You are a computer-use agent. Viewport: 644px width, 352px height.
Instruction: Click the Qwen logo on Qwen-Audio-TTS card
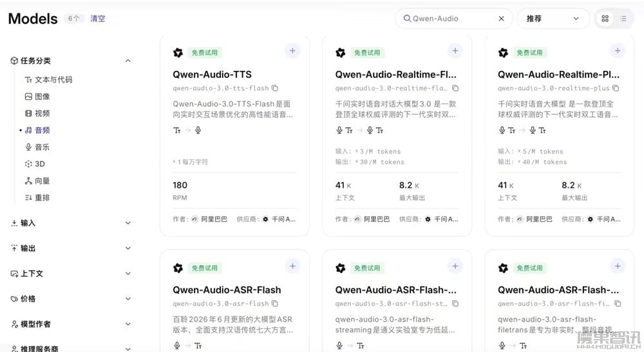coord(178,53)
